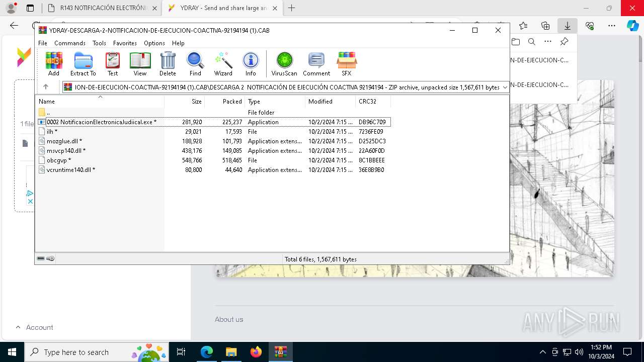Open Firefox from taskbar
This screenshot has width=644, height=362.
tap(256, 352)
